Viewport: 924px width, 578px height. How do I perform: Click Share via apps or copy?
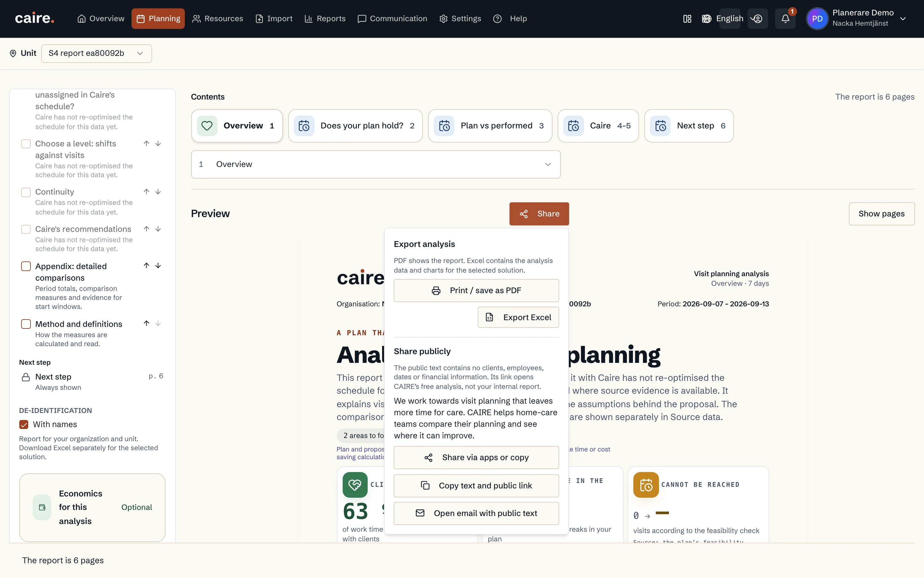tap(476, 458)
